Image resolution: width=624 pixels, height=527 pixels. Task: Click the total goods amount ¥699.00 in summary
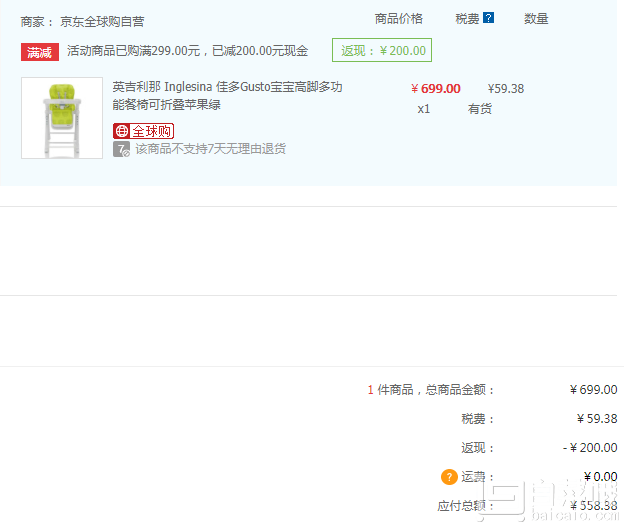coord(593,390)
